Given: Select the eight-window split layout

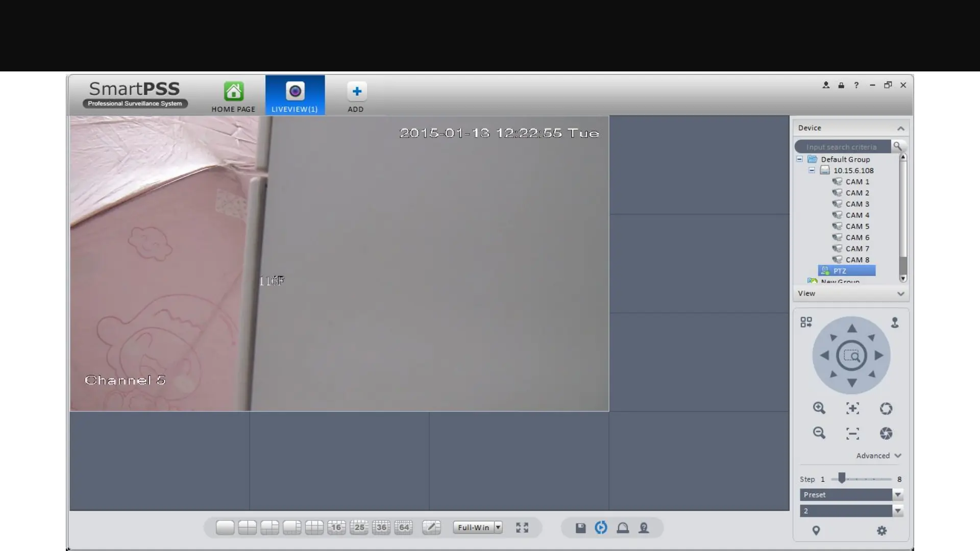Looking at the screenshot, I should pyautogui.click(x=292, y=528).
